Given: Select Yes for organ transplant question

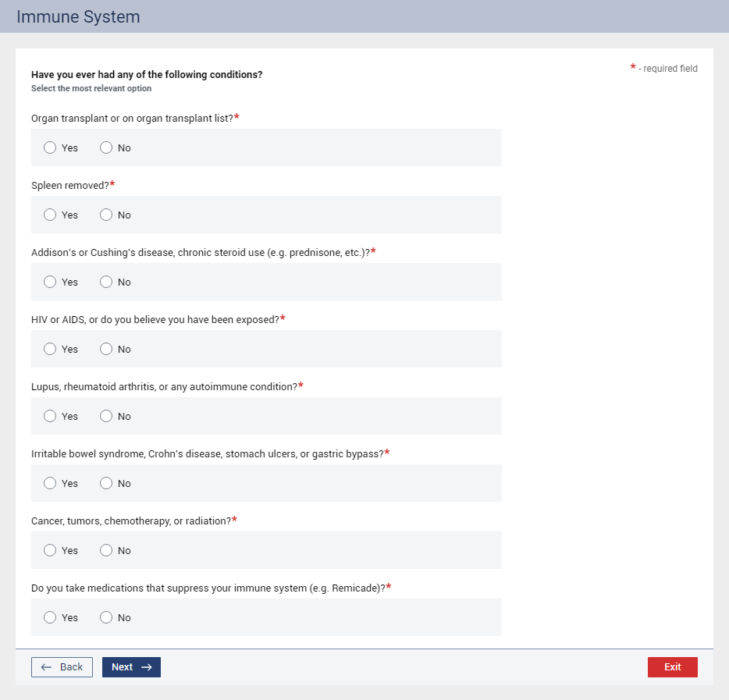Looking at the screenshot, I should point(50,147).
